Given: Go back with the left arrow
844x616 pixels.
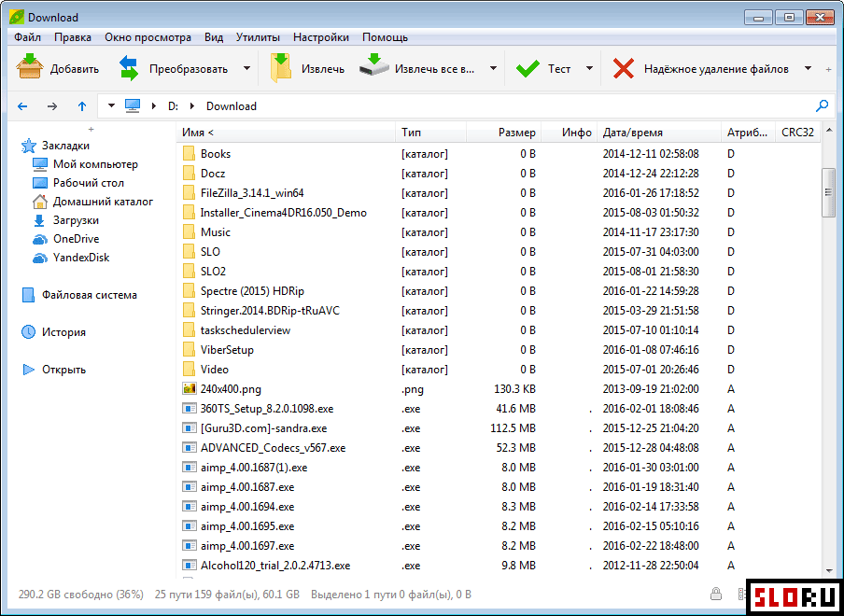Looking at the screenshot, I should tap(22, 106).
